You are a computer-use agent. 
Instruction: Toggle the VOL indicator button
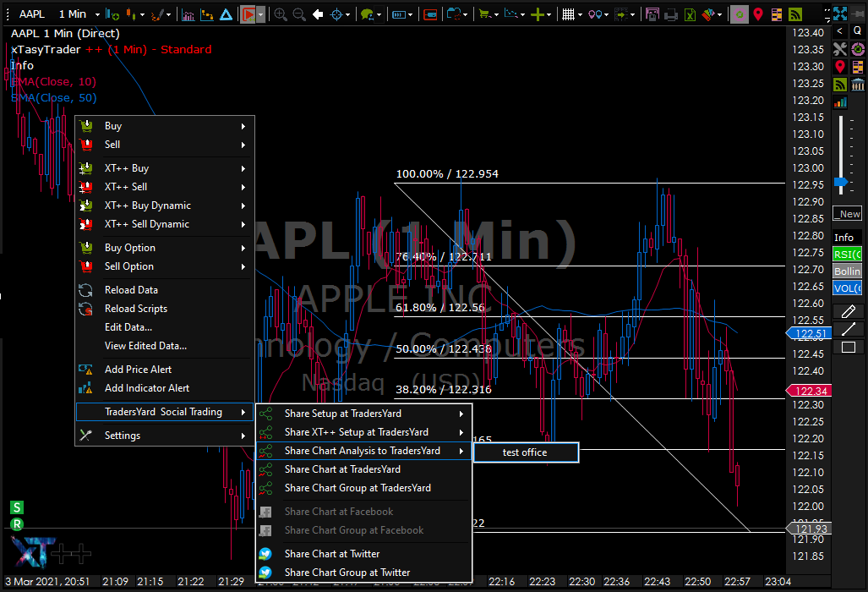pos(848,288)
